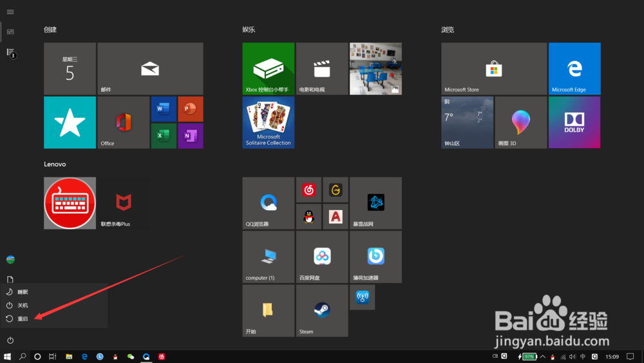This screenshot has width=644, height=363.
Task: Open the yellow G logo small tile
Action: coord(336,190)
